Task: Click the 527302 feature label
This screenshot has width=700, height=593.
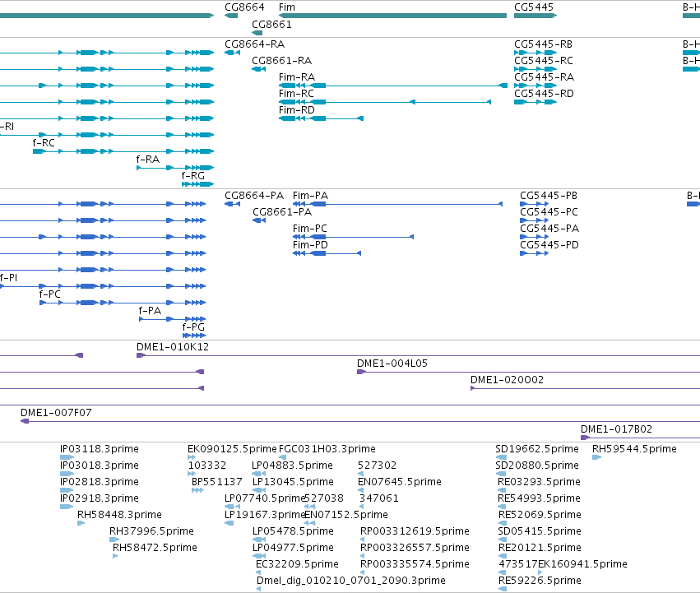Action: (x=378, y=466)
